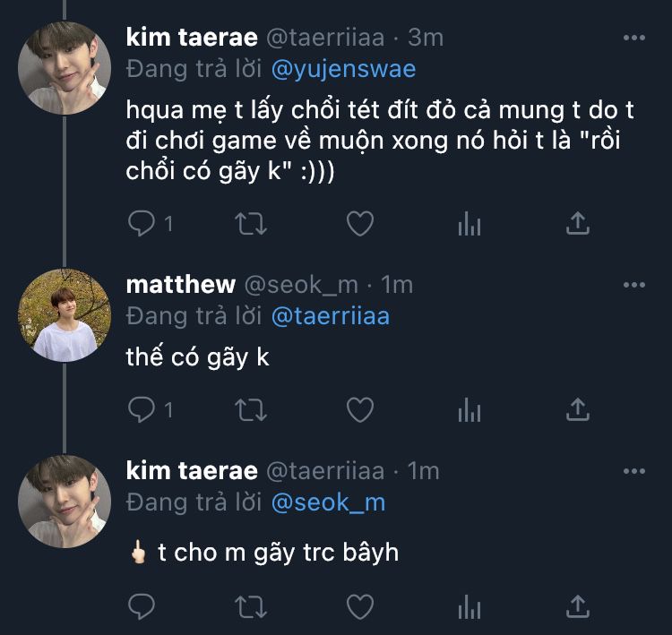Retweet the last kim taerae tweet
Viewport: 672px width, 635px height.
coord(250,606)
